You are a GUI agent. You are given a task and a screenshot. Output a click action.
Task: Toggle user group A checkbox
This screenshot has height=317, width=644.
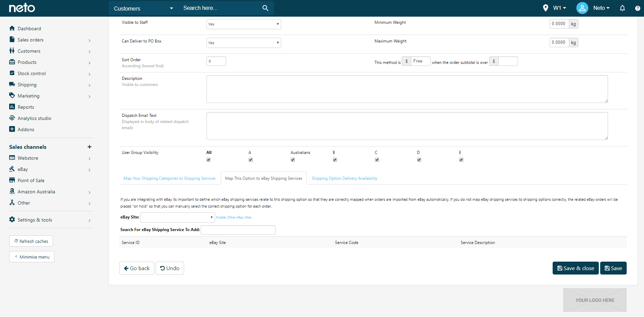251,160
